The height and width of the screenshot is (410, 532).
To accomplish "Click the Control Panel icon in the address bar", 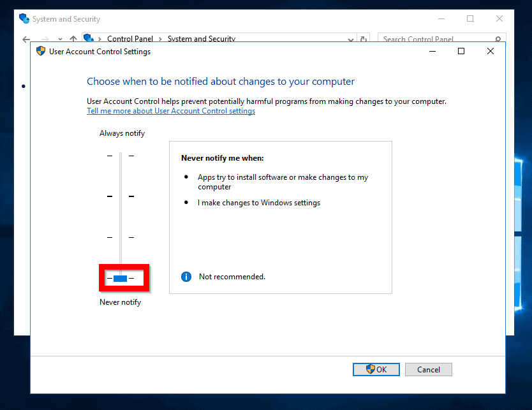I will click(x=89, y=38).
